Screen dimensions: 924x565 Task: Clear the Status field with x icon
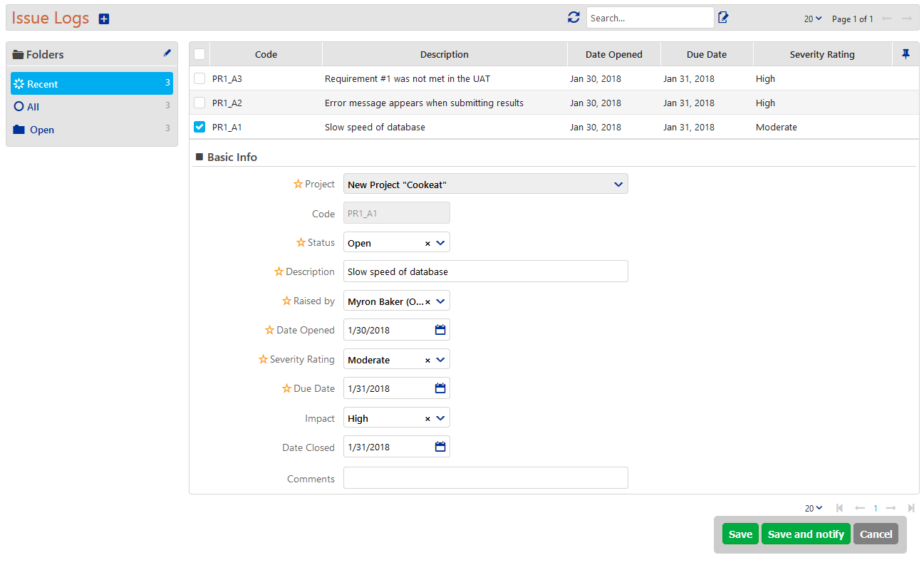point(427,243)
